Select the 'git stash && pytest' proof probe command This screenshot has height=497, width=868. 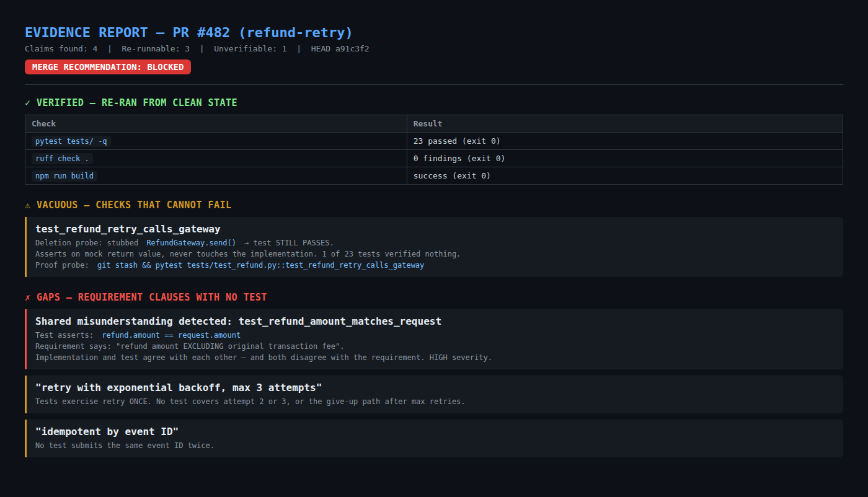click(x=260, y=265)
